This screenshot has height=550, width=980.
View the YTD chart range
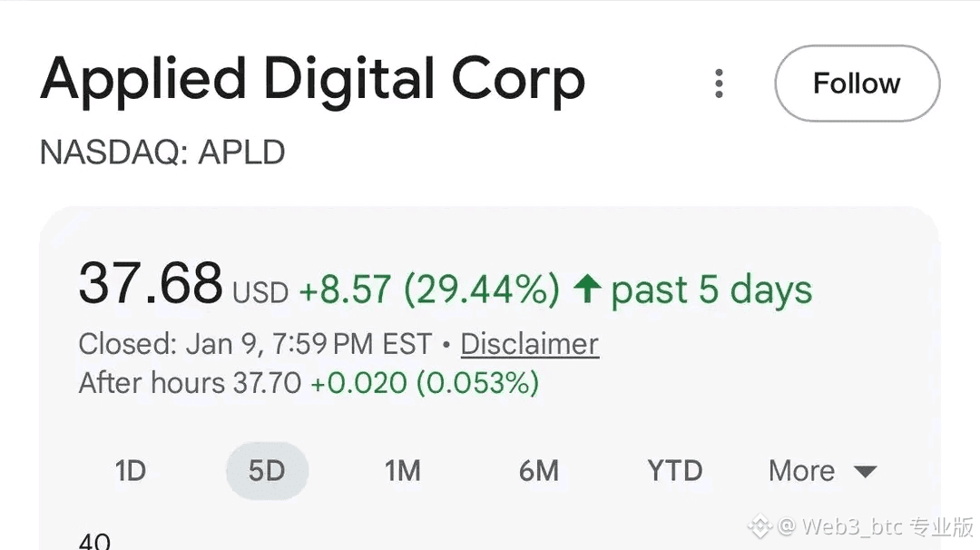[x=675, y=471]
